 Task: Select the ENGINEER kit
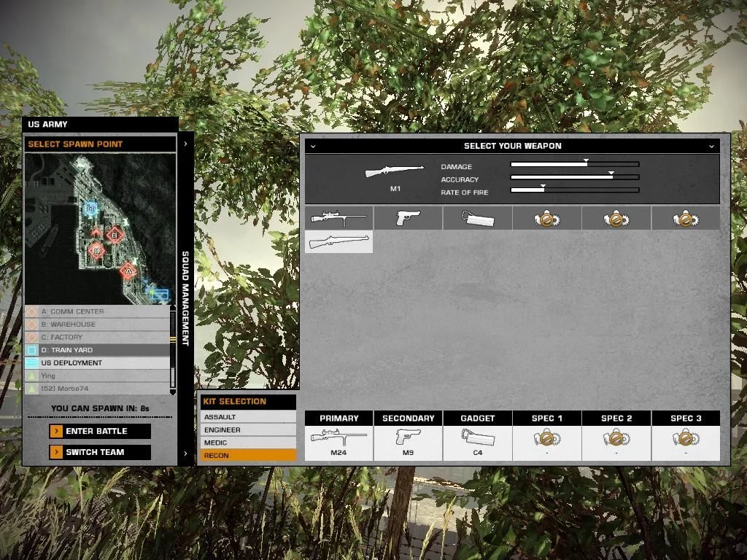pos(248,429)
